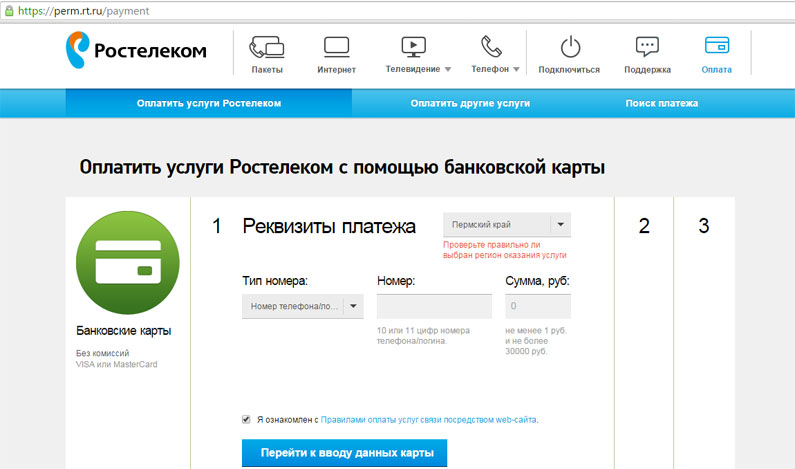Open the Интернет monitor icon
Screen dimensions: 795x469
point(336,47)
